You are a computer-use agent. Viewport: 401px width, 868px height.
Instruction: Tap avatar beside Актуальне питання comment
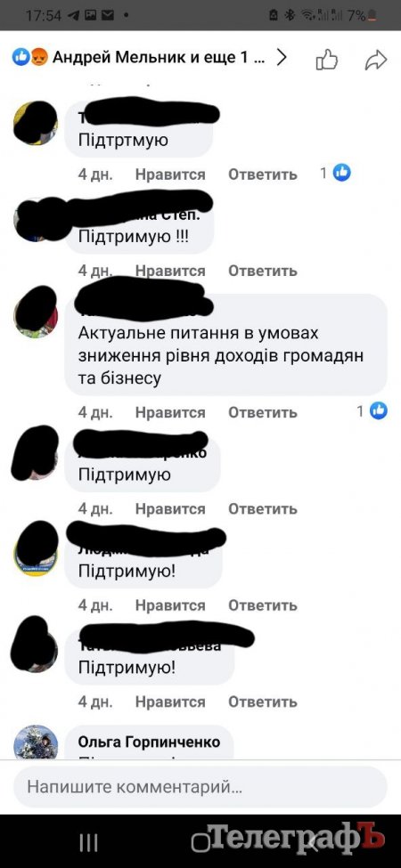point(36,312)
